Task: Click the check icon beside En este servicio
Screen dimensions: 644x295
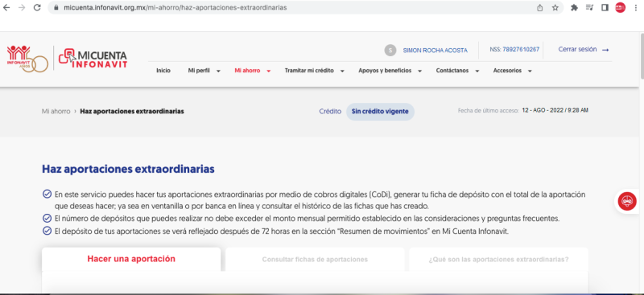Action: click(47, 194)
